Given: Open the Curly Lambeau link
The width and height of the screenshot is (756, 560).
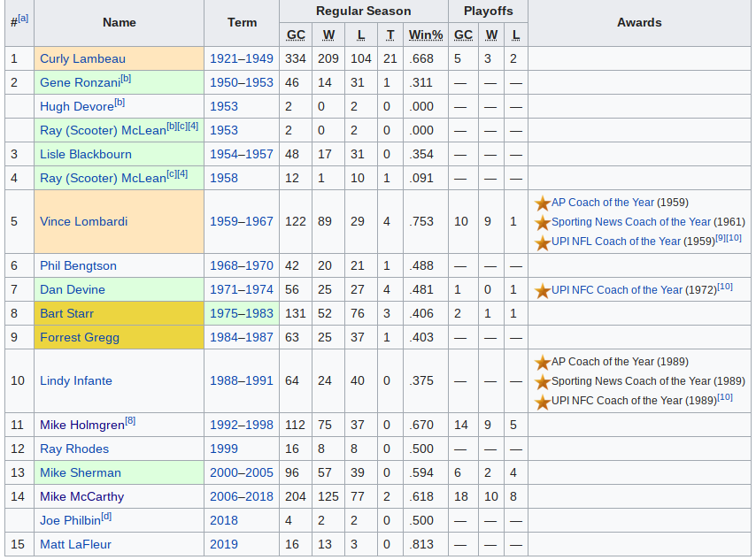Looking at the screenshot, I should click(x=82, y=58).
